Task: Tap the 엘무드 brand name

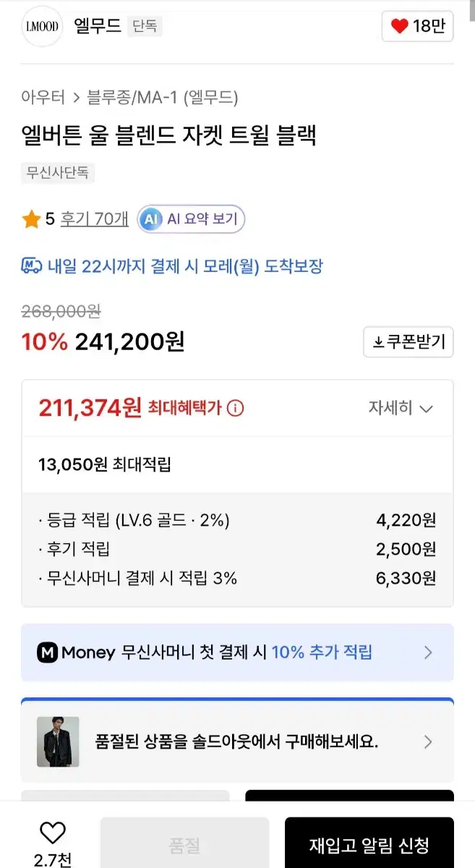Action: pos(98,27)
